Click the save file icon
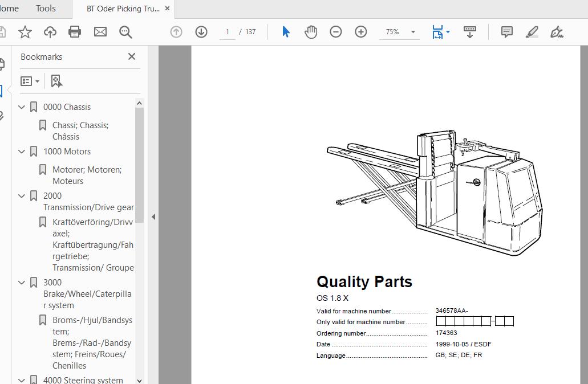The image size is (588, 384). click(x=2, y=32)
